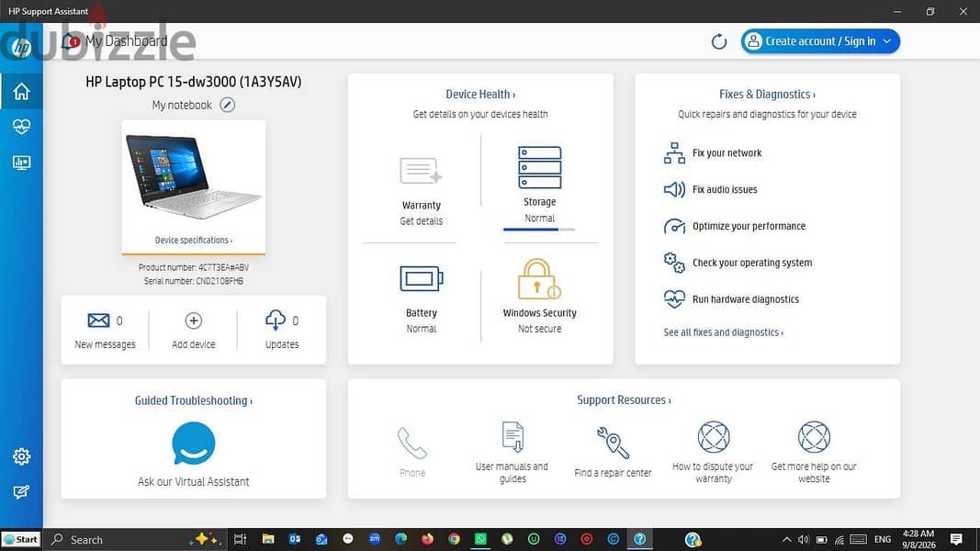The height and width of the screenshot is (551, 980).
Task: Open the Support Resources section
Action: pyautogui.click(x=624, y=399)
